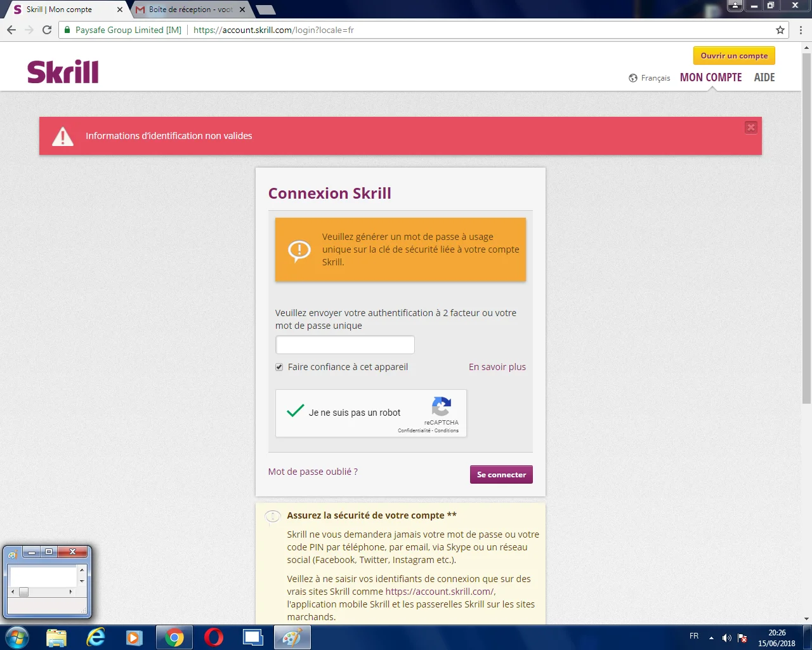Bookmark this page with the star icon
The image size is (812, 650).
[780, 30]
